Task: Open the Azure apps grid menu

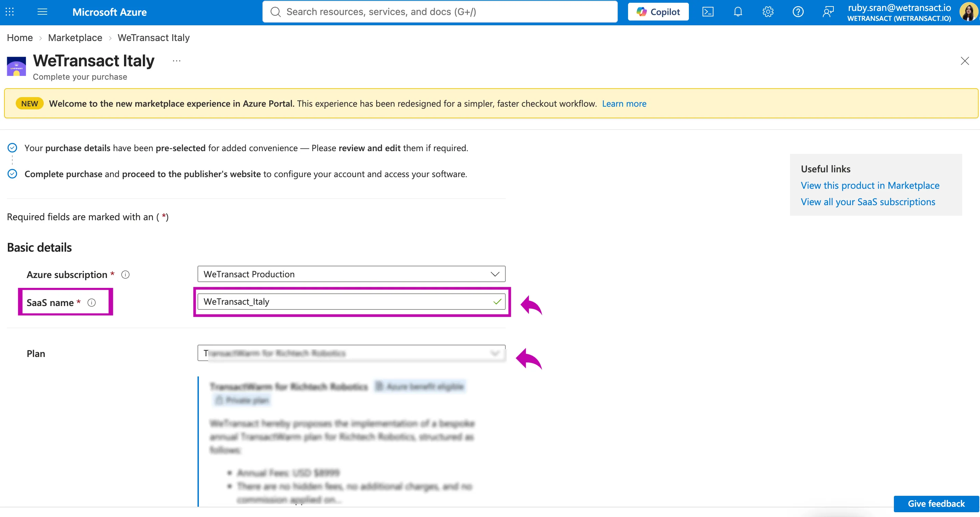Action: (10, 12)
